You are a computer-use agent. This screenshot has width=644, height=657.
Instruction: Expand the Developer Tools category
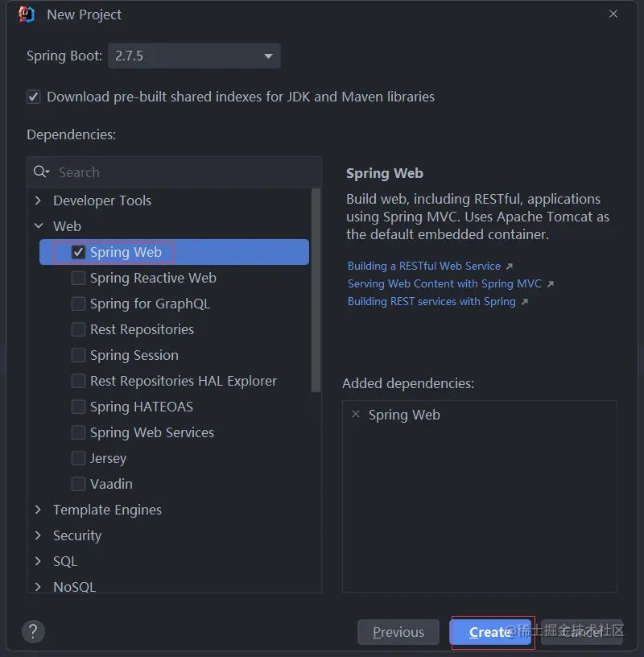click(x=38, y=200)
